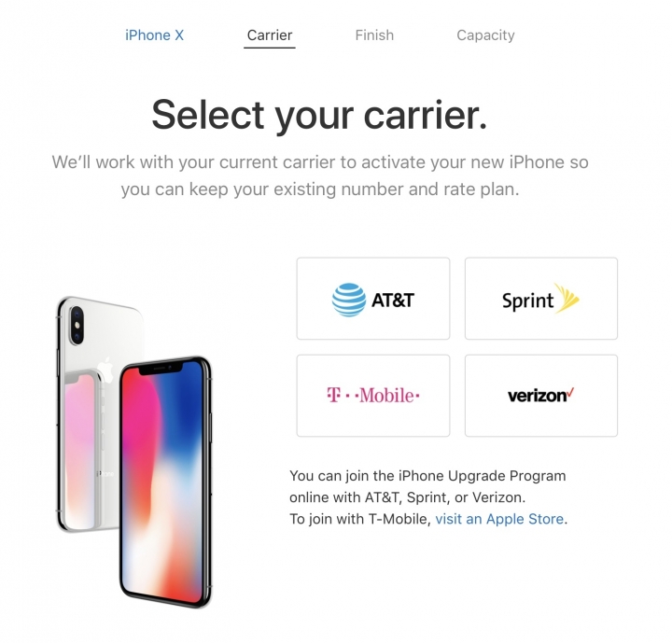Click the silver iPhone X back image
This screenshot has height=643, width=672.
coord(99,413)
